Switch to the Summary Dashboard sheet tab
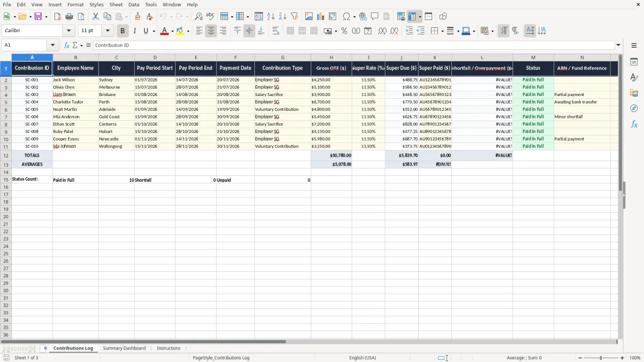 point(124,348)
